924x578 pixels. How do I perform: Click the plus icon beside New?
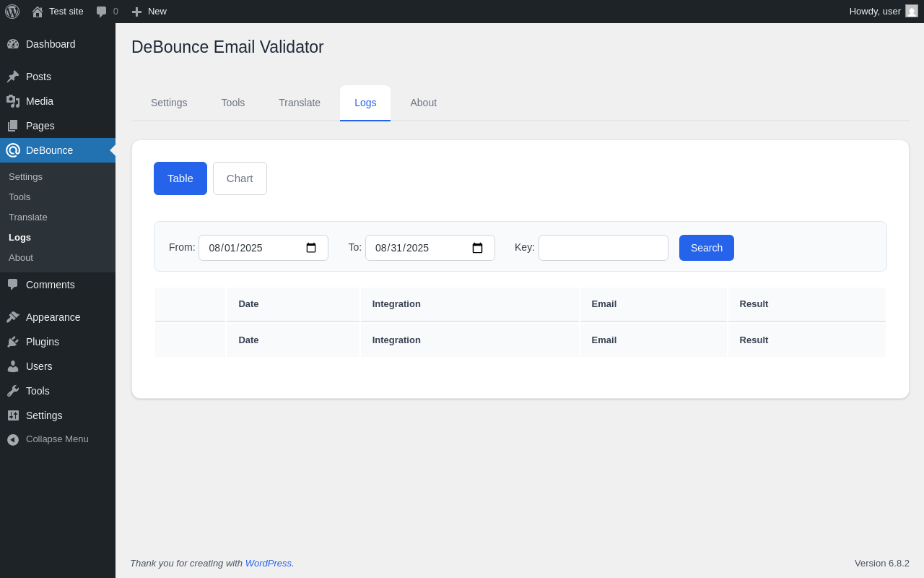[136, 12]
